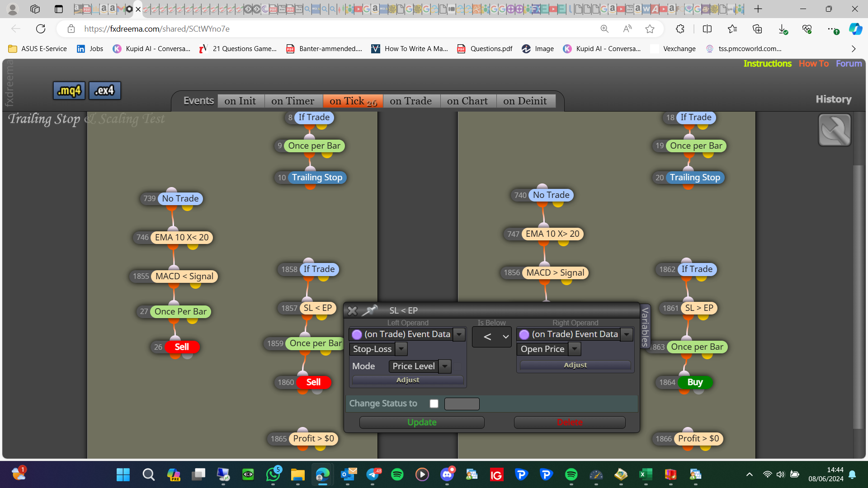This screenshot has height=488, width=868.
Task: Open the How To link
Action: 813,64
